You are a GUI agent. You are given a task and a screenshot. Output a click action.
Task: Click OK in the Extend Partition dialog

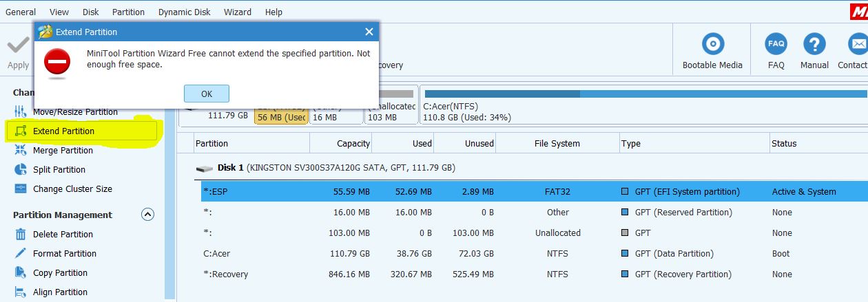click(207, 94)
